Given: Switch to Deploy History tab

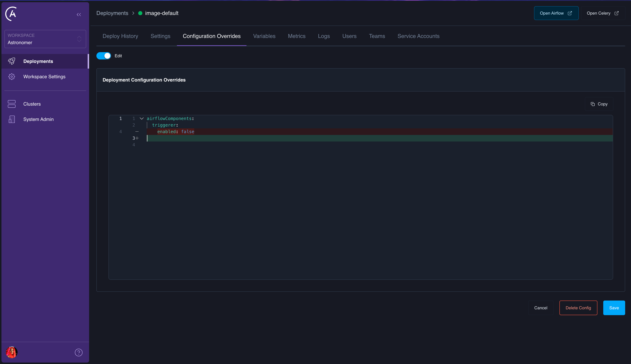Looking at the screenshot, I should (120, 36).
